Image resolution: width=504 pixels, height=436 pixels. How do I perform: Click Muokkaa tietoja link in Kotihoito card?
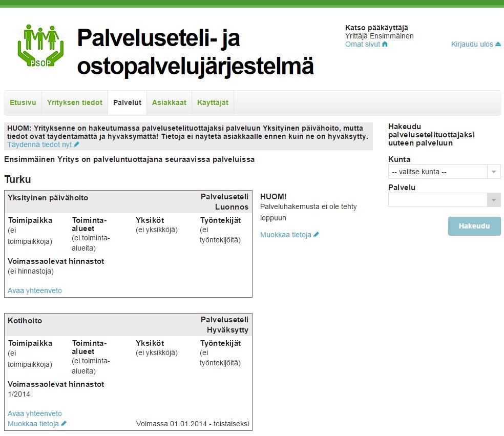(33, 424)
